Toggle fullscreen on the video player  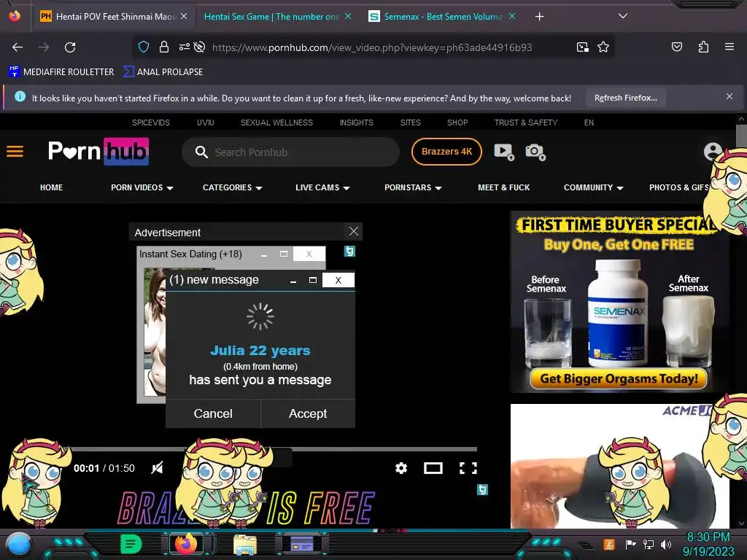pos(468,468)
